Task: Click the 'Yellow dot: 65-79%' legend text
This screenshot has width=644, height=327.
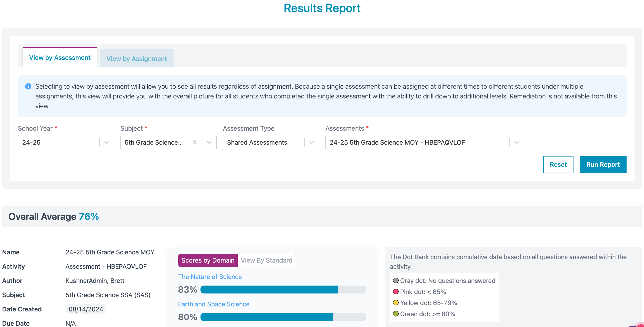Action: coord(428,303)
